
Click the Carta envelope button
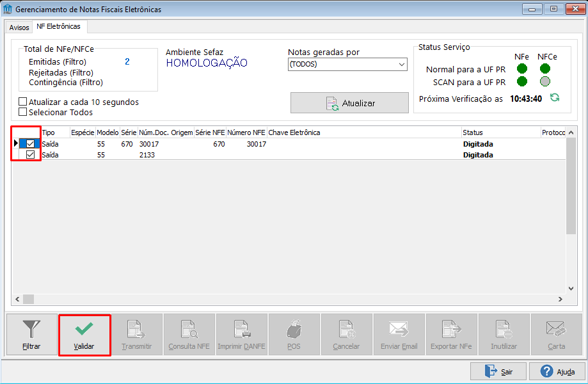click(x=556, y=335)
